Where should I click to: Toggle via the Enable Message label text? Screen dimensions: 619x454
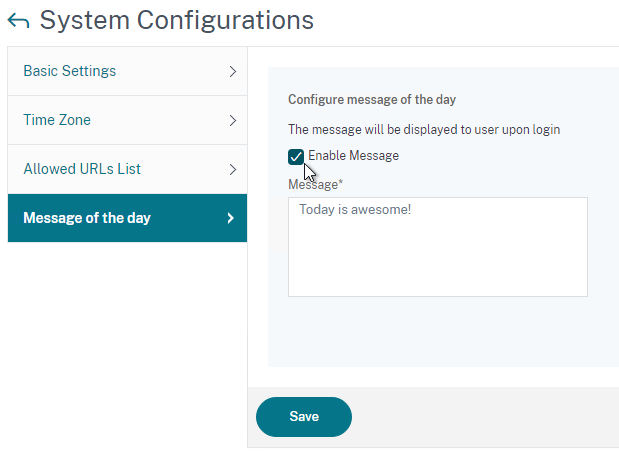(x=353, y=156)
